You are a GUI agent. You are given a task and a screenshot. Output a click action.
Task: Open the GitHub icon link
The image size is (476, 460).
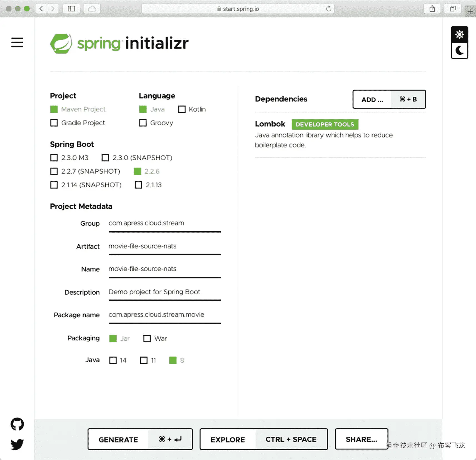tap(17, 424)
